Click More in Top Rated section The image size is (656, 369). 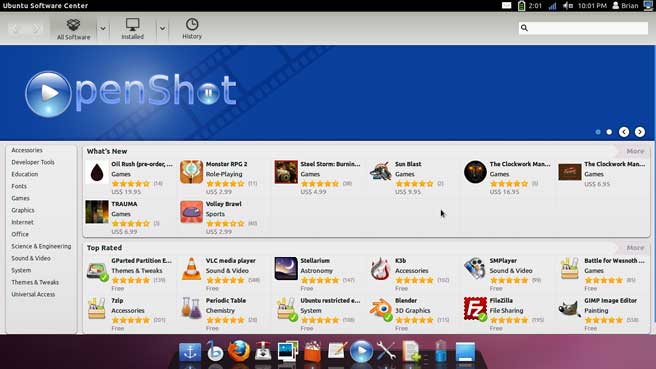click(x=635, y=248)
